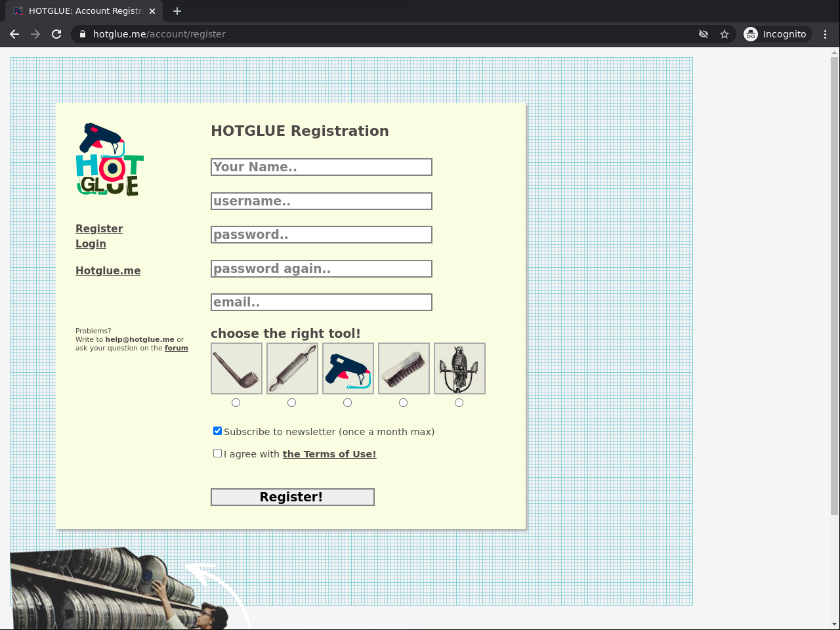
Task: Choose the radio button under the brush
Action: click(404, 402)
